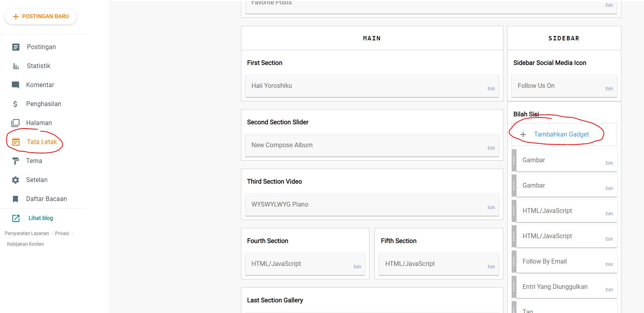This screenshot has width=644, height=313.
Task: Open the Postingan menu item
Action: point(41,47)
